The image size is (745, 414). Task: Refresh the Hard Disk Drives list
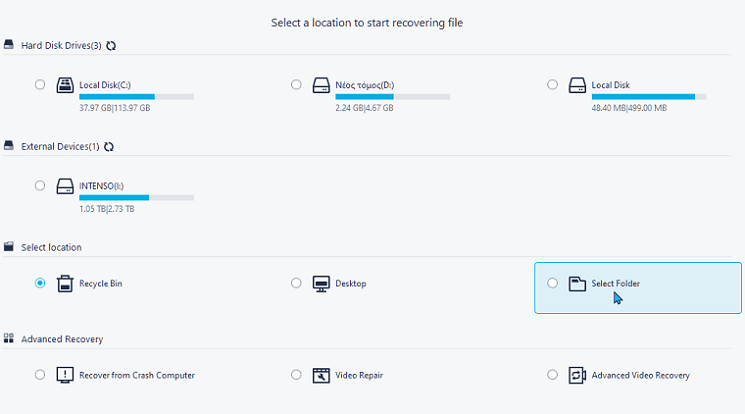click(x=111, y=46)
